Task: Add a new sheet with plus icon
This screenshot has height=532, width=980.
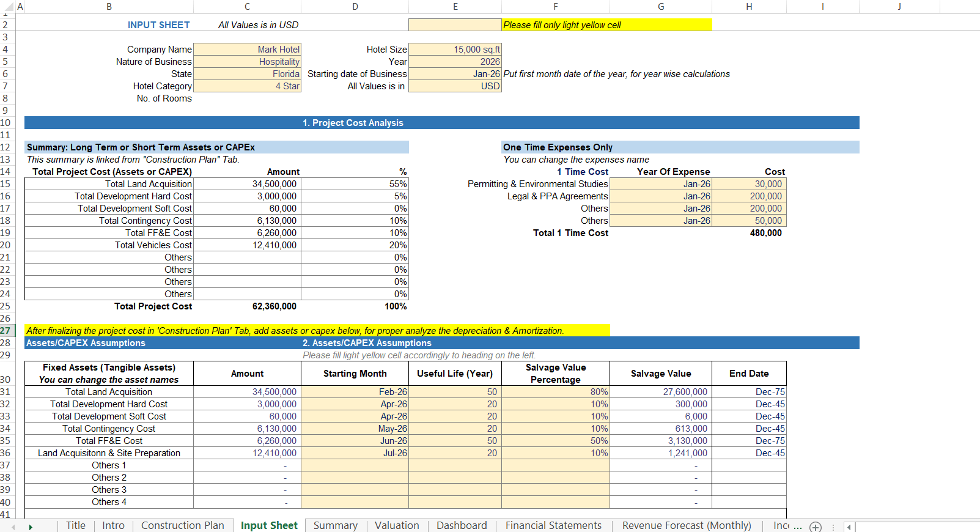Action: (816, 526)
